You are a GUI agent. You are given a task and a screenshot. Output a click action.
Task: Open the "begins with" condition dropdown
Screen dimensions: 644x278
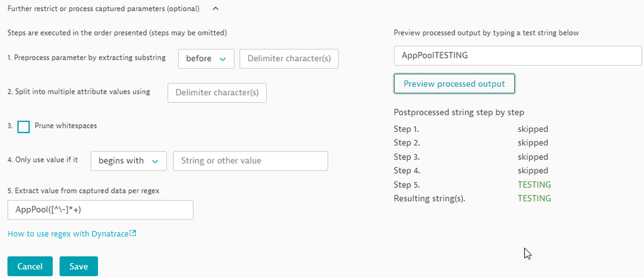(x=129, y=161)
